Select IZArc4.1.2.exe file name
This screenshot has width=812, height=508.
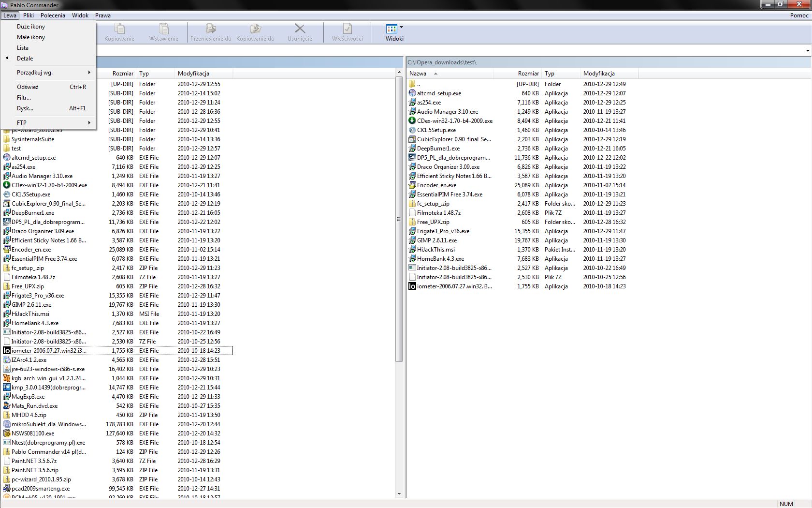click(29, 360)
